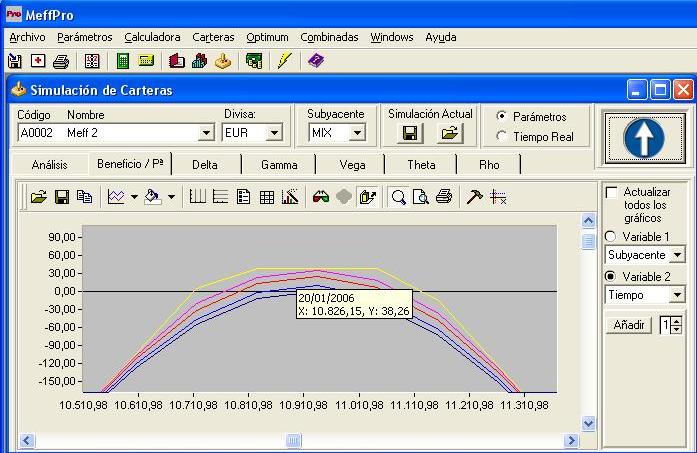Open saved simulation with folder button
This screenshot has width=697, height=453.
click(x=450, y=133)
